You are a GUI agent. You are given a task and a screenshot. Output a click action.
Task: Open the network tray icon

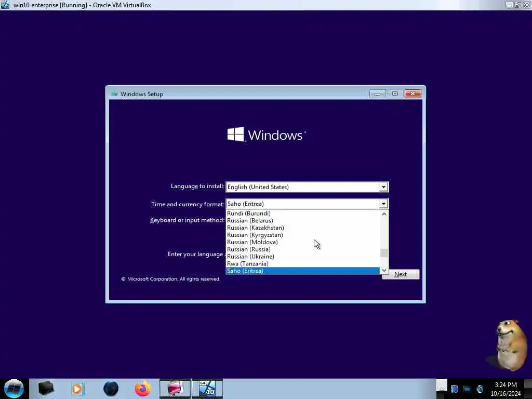(x=467, y=389)
